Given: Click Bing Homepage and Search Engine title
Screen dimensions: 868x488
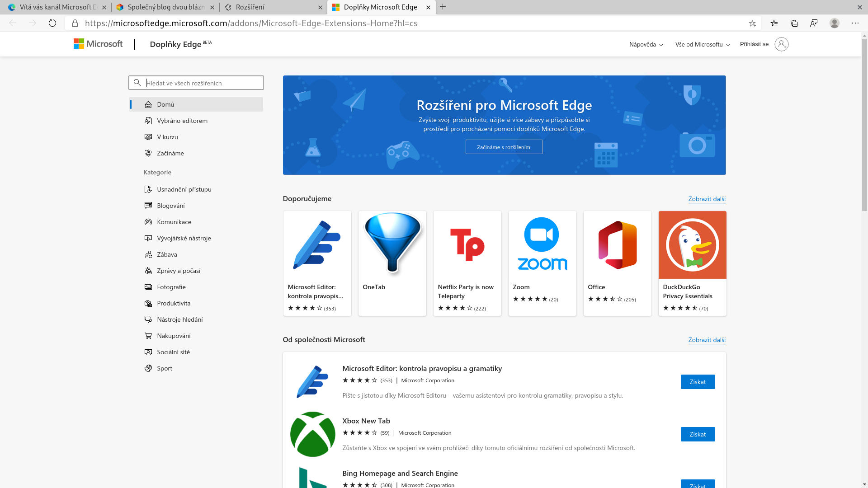Looking at the screenshot, I should [x=400, y=473].
